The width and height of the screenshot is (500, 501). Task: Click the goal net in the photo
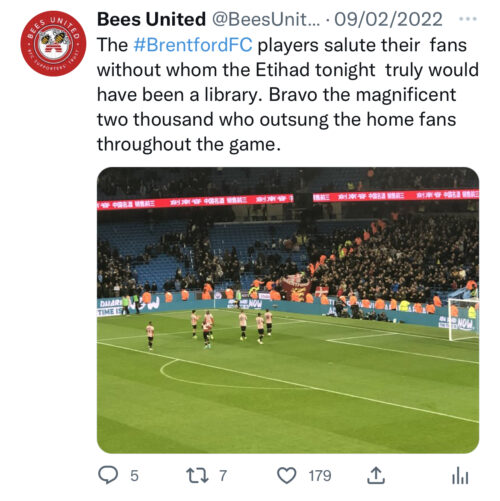click(463, 319)
